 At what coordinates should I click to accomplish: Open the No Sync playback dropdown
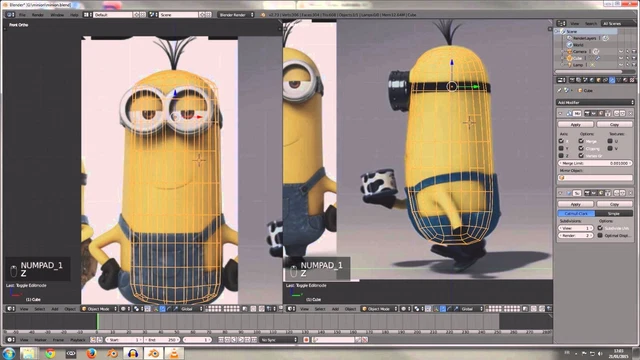279,340
